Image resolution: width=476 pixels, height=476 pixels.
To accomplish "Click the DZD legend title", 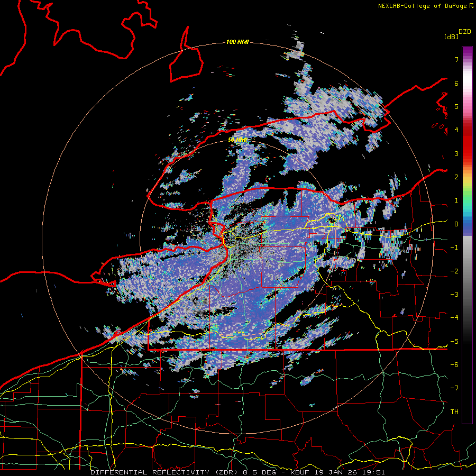I will (x=465, y=32).
